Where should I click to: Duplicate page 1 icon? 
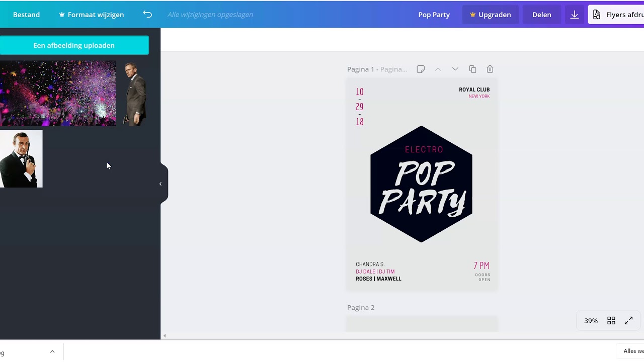pyautogui.click(x=472, y=69)
